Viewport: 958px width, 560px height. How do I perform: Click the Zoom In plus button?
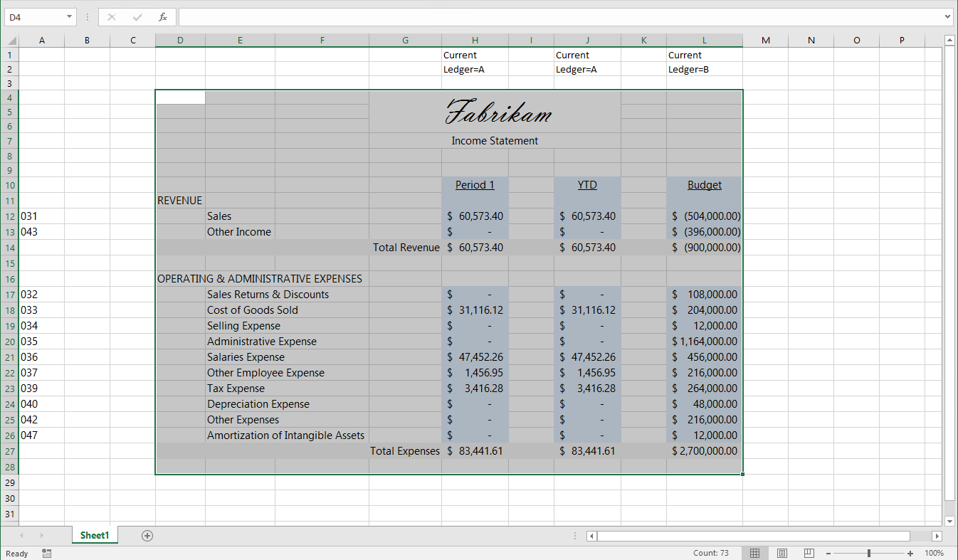click(911, 553)
